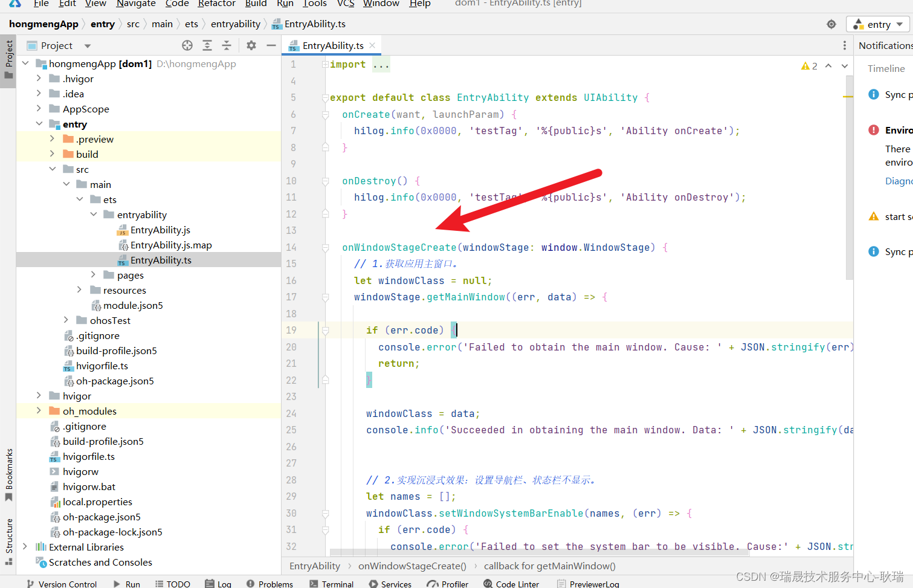Go to previous highlighted error arrow
Screen dimensions: 913x588
pos(828,66)
